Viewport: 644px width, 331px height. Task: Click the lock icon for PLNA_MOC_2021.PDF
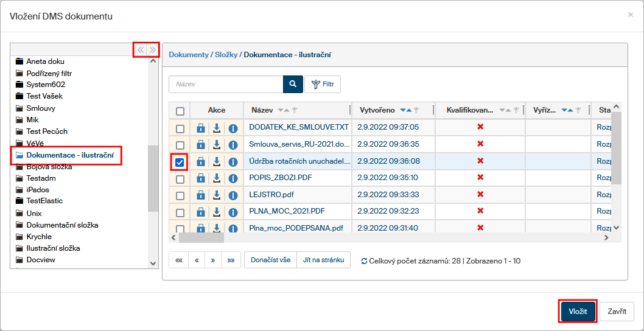[200, 213]
